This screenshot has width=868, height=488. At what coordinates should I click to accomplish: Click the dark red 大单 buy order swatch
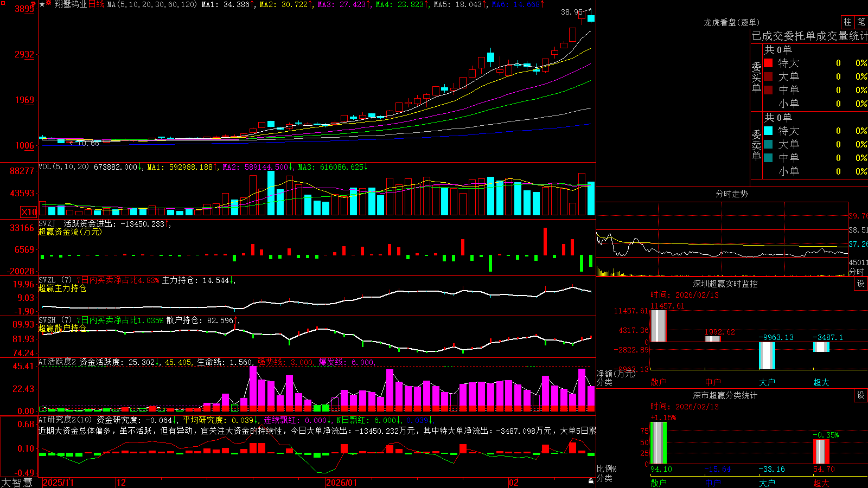tap(768, 76)
